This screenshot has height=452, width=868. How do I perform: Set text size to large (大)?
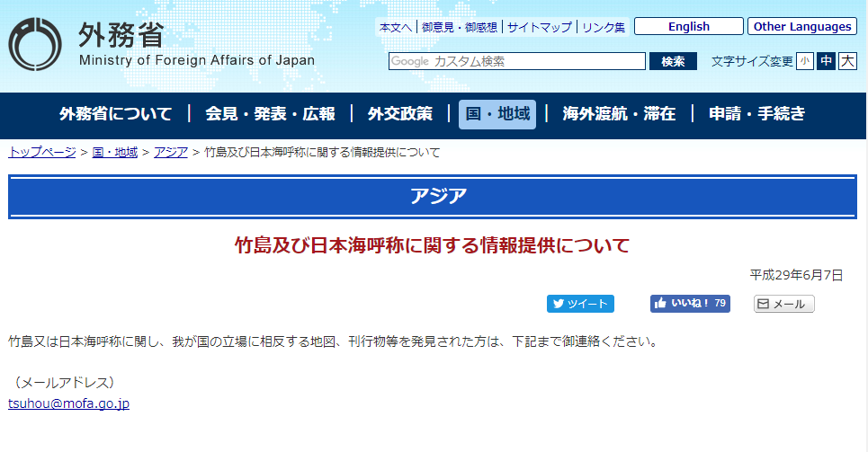pyautogui.click(x=847, y=61)
